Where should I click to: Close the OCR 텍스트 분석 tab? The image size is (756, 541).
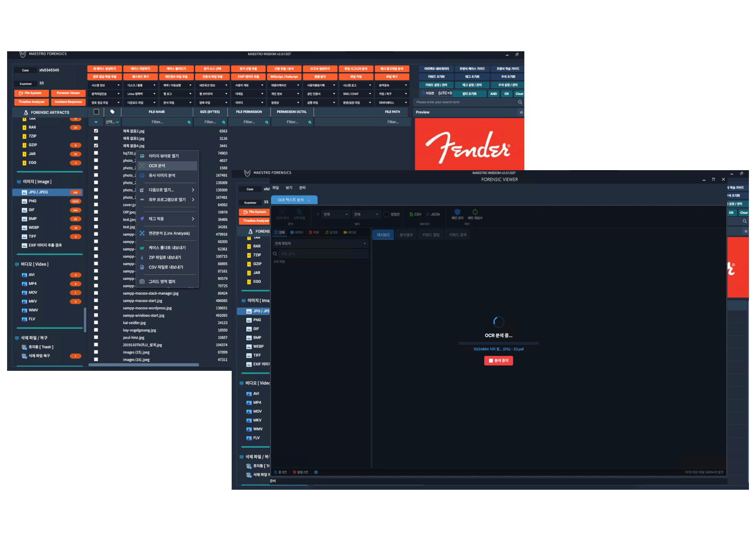coord(309,200)
